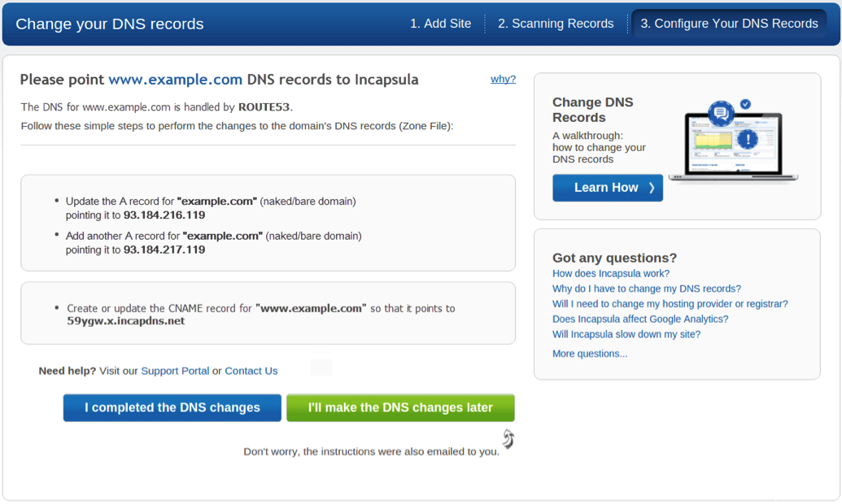Open "How does Incapsula work?" question
Screen dimensions: 842x504
(611, 274)
